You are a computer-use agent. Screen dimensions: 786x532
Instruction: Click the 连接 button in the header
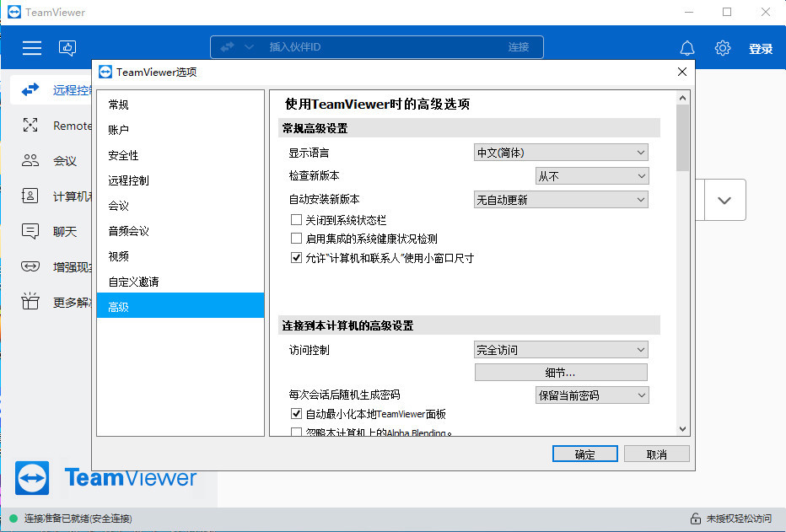(519, 47)
